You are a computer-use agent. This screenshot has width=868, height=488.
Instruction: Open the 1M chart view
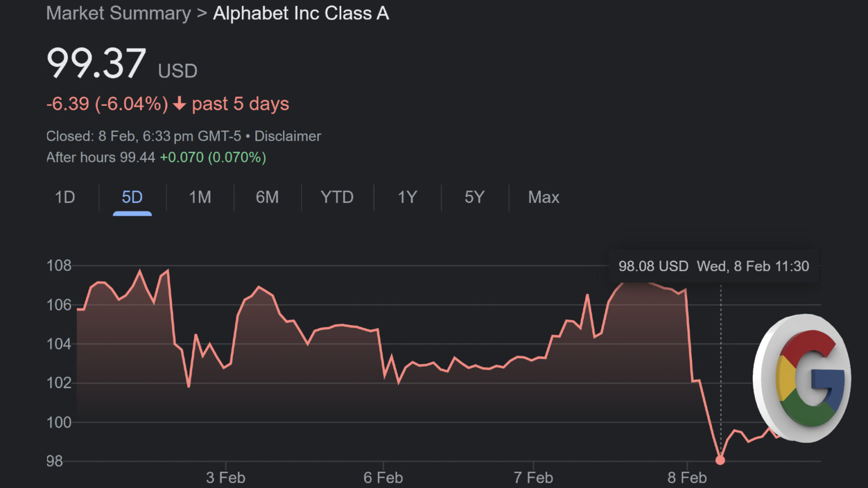[x=200, y=198]
